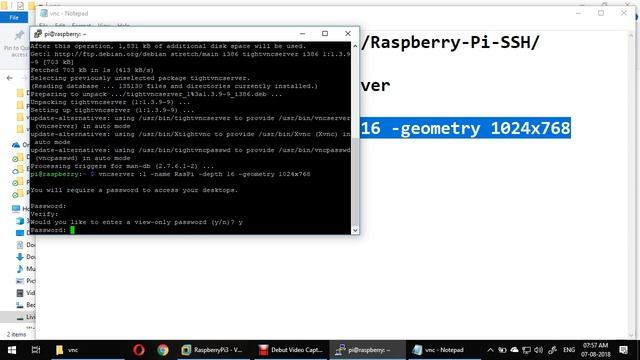The width and height of the screenshot is (640, 360).
Task: Select This PC icon in the Explorer sidebar
Action: [x=16, y=209]
